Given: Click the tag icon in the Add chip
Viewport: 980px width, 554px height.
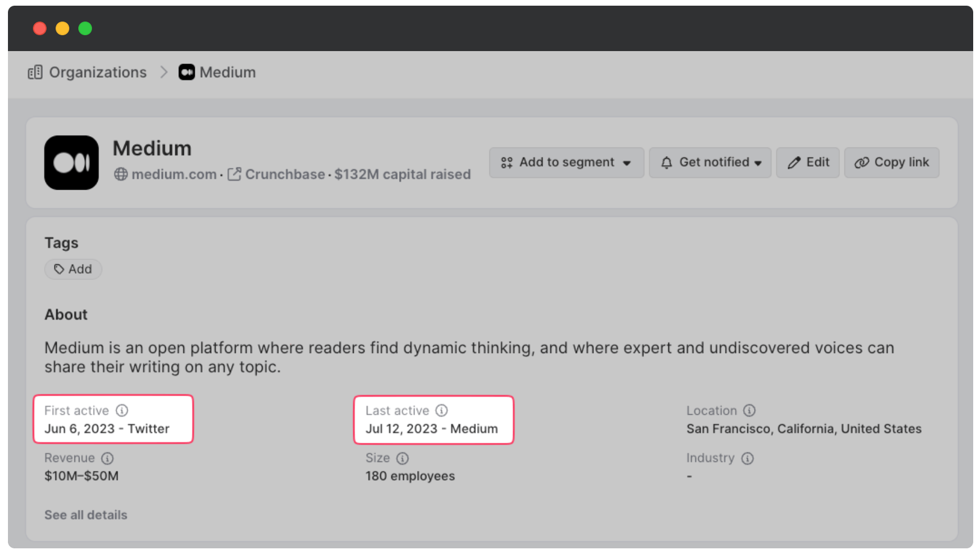Looking at the screenshot, I should tap(59, 269).
